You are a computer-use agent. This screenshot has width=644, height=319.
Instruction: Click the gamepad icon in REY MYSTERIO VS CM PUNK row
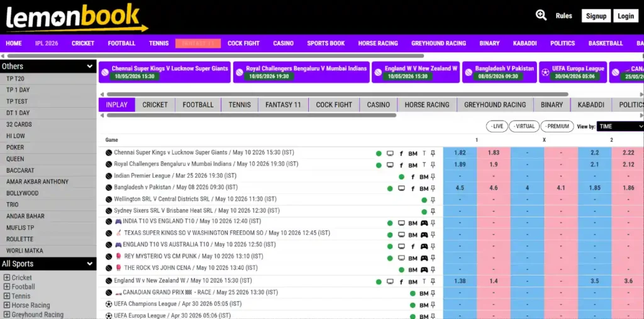[x=425, y=258]
